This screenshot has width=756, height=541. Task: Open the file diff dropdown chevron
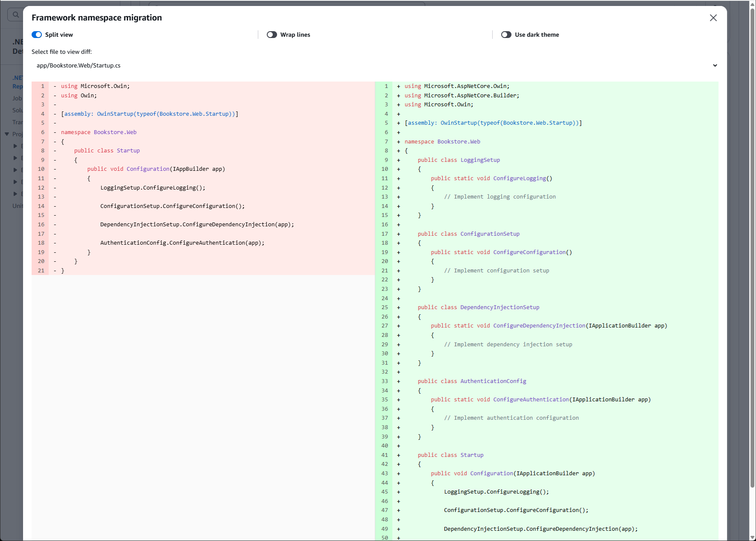715,65
